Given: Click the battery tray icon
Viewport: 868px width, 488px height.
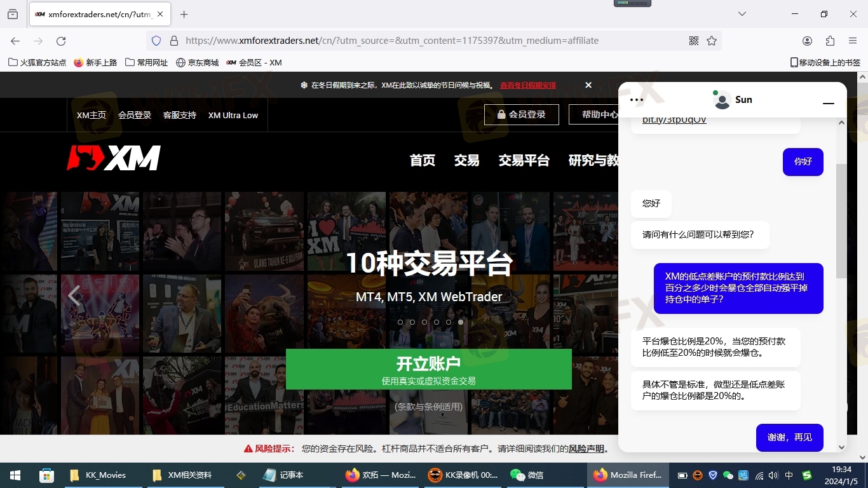Looking at the screenshot, I should pyautogui.click(x=682, y=475).
